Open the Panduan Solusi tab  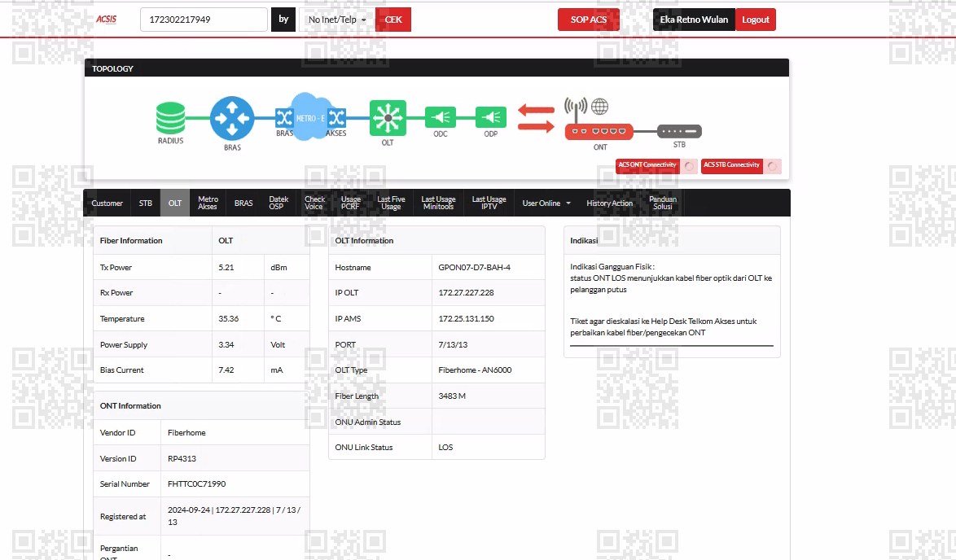(663, 203)
